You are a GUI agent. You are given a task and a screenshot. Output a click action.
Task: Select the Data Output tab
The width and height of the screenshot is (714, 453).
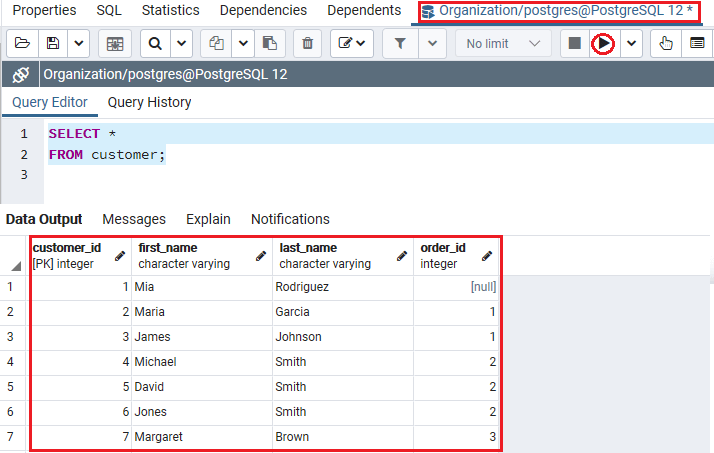(44, 219)
